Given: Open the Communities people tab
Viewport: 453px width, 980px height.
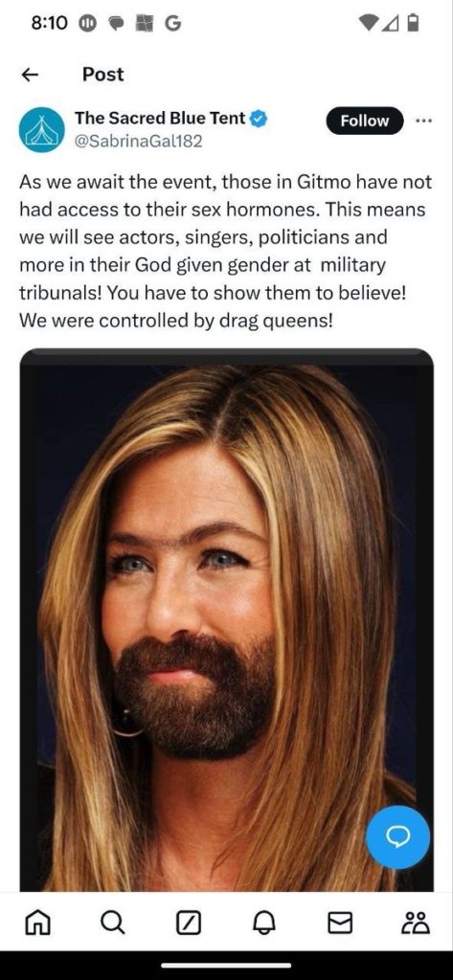Looking at the screenshot, I should tap(417, 923).
